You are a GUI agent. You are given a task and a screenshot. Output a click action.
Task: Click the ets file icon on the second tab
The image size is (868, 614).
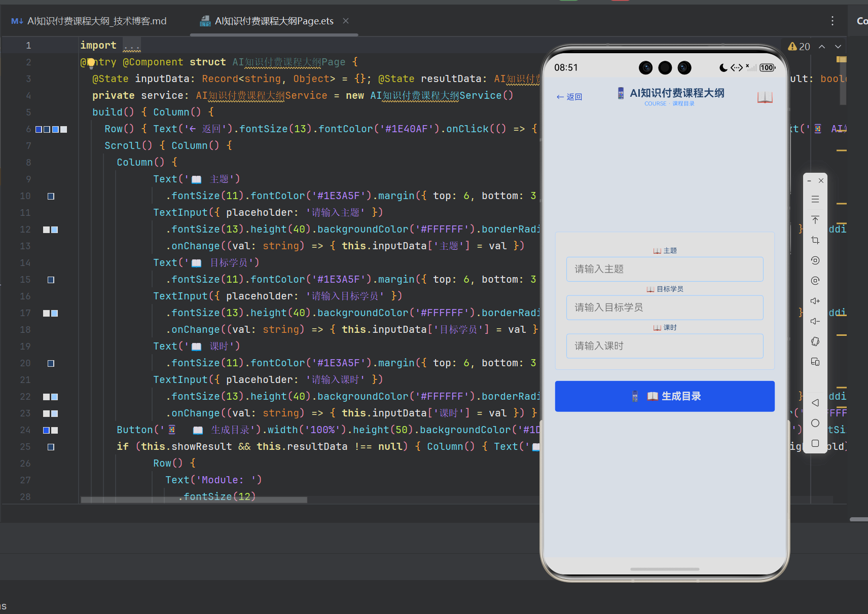tap(205, 21)
